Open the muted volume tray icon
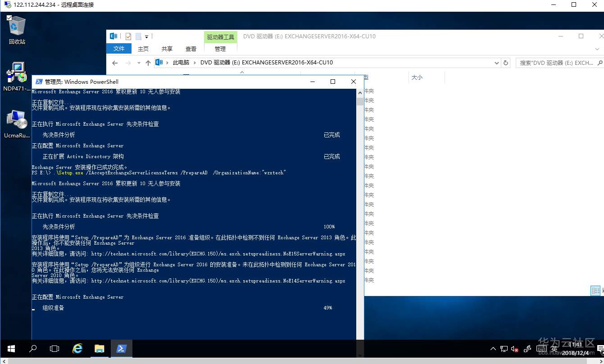 coord(515,349)
